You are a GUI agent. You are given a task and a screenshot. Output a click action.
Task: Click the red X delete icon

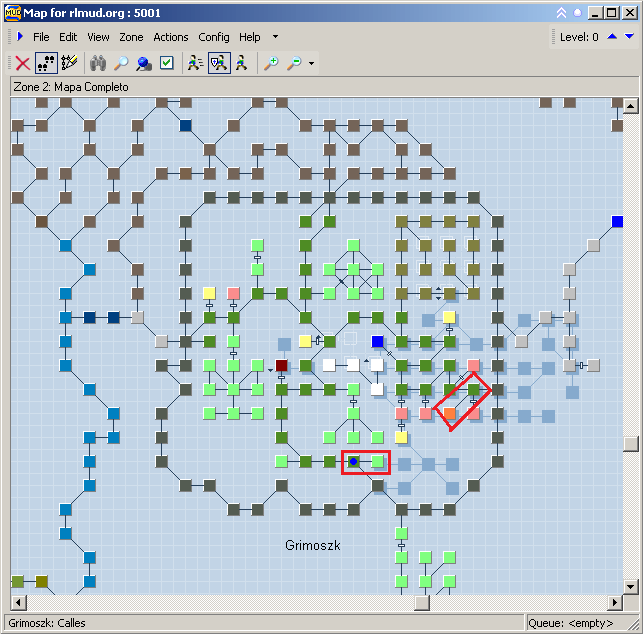[22, 63]
